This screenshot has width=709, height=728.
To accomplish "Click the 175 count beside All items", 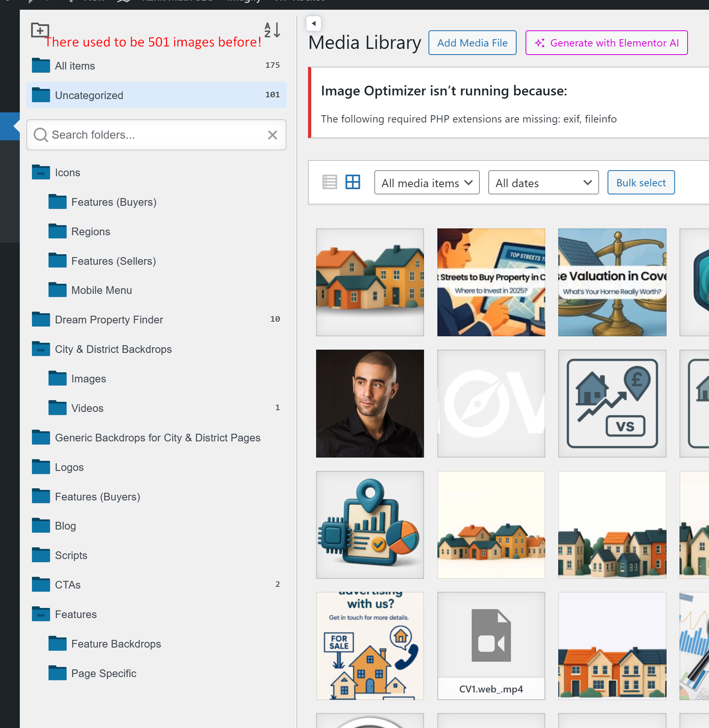I will [272, 65].
